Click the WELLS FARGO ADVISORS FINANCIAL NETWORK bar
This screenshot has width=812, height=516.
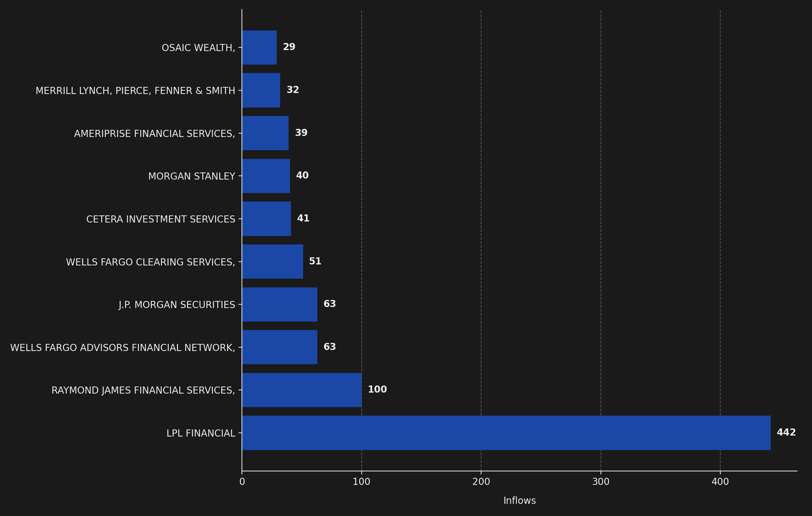pyautogui.click(x=280, y=347)
